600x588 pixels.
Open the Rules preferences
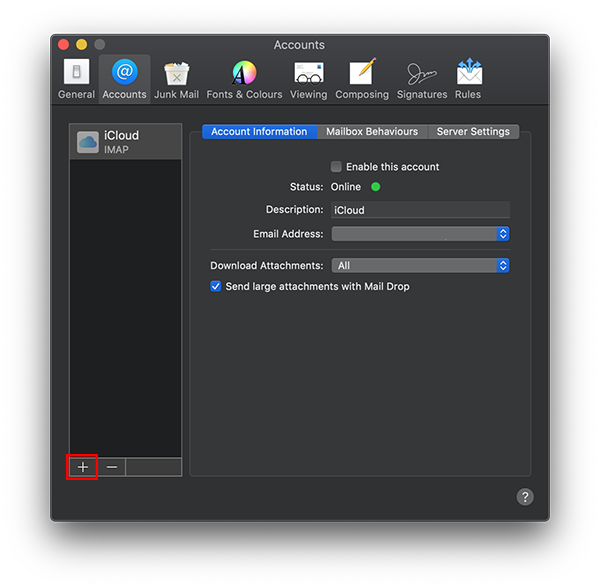click(x=468, y=79)
